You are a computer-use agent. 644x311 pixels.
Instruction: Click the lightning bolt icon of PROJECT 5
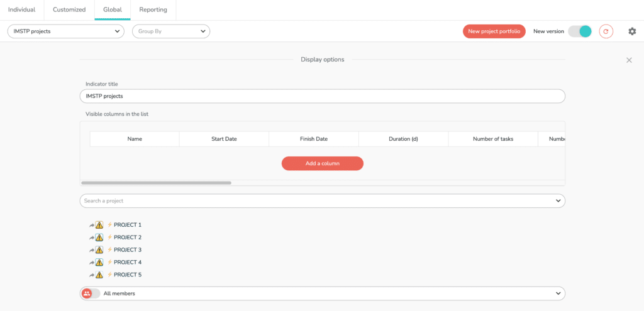pos(109,275)
